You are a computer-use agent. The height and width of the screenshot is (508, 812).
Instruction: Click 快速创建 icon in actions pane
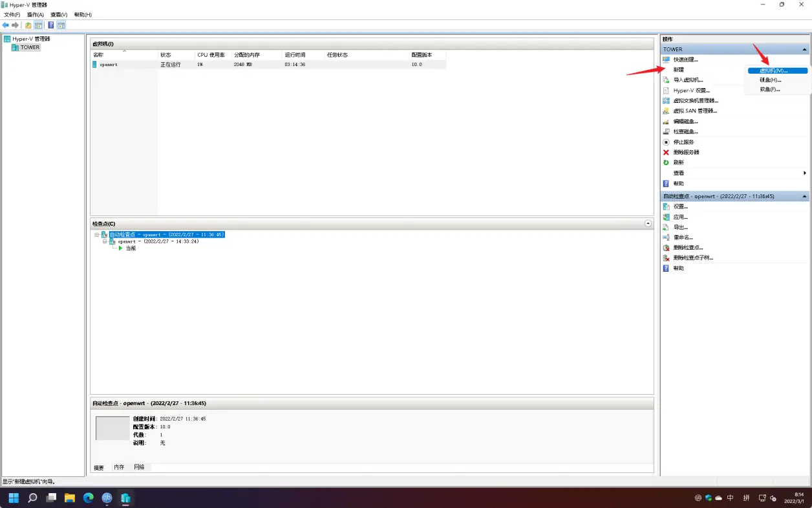[667, 60]
